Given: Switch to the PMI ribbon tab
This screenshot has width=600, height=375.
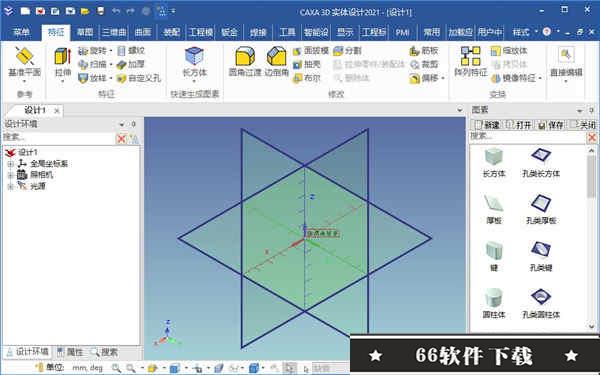Looking at the screenshot, I should (402, 32).
